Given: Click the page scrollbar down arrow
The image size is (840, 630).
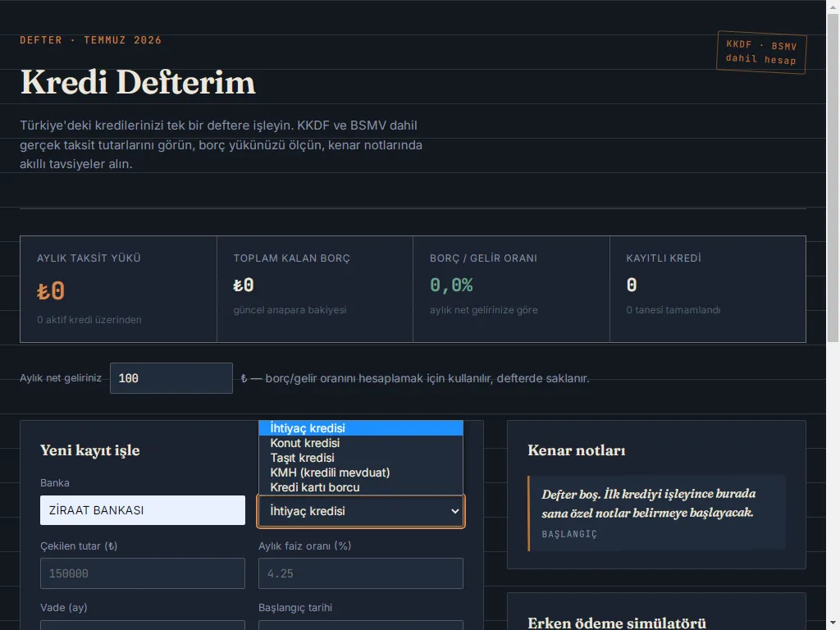Looking at the screenshot, I should pyautogui.click(x=833, y=624).
